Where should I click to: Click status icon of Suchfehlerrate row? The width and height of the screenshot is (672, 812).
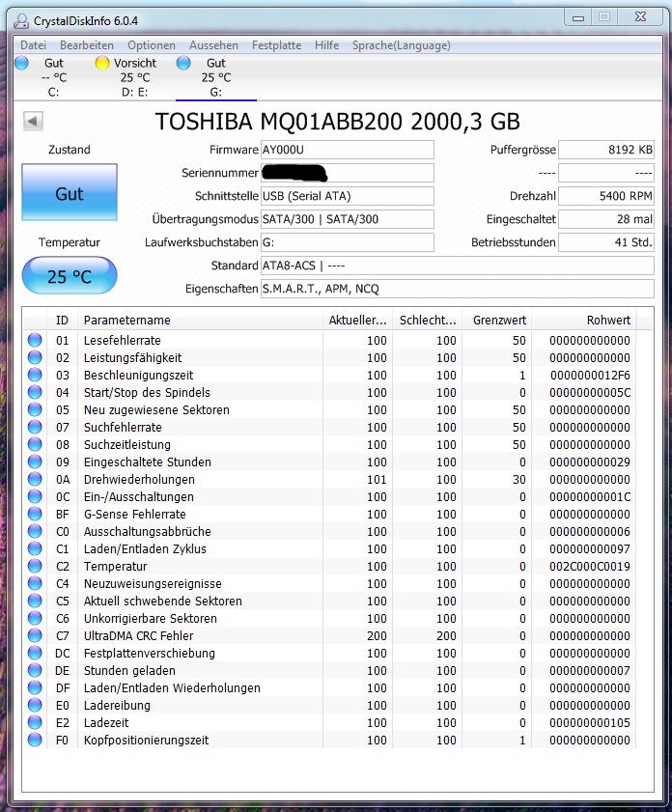pyautogui.click(x=35, y=427)
